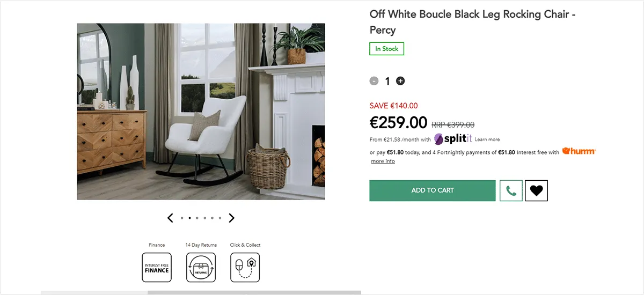Open Splitit Learn more link
Image resolution: width=644 pixels, height=295 pixels.
[x=487, y=139]
